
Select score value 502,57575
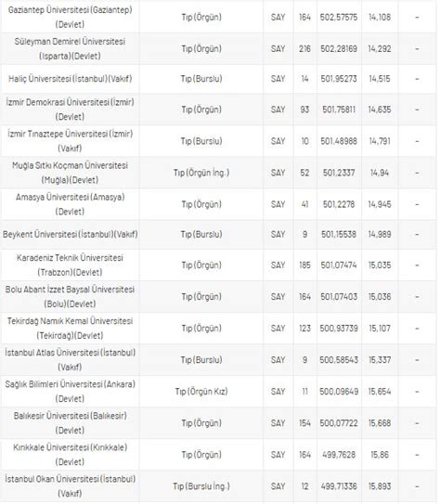(x=339, y=17)
